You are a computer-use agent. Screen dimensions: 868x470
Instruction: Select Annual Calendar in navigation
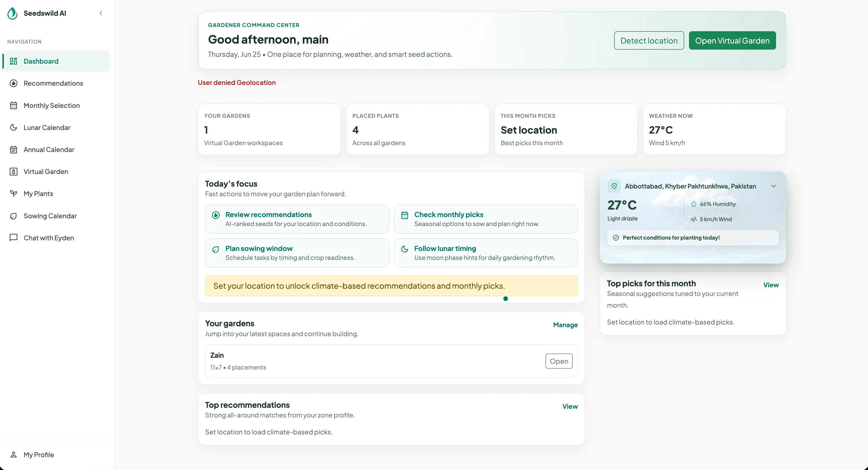click(x=57, y=149)
